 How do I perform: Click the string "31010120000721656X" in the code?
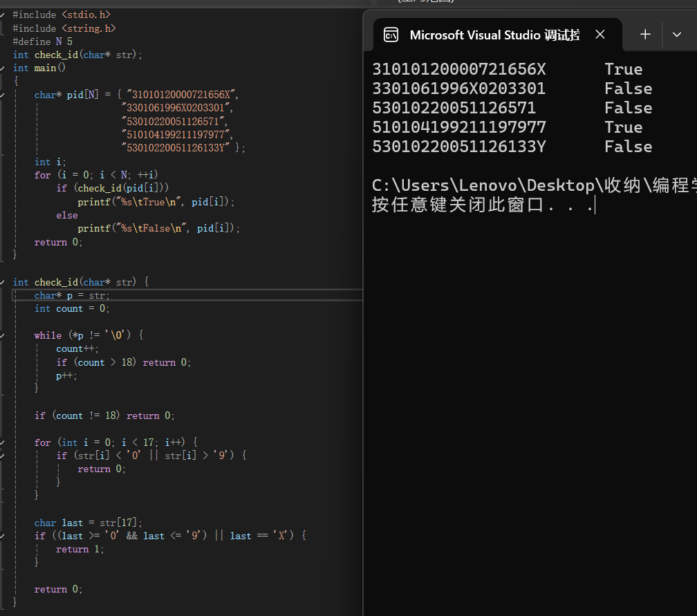coord(180,95)
